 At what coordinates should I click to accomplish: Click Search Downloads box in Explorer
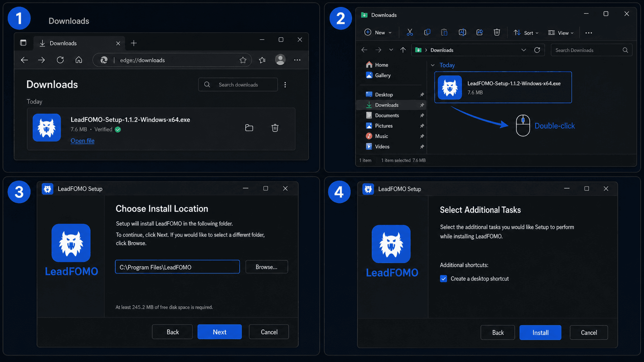tap(591, 50)
